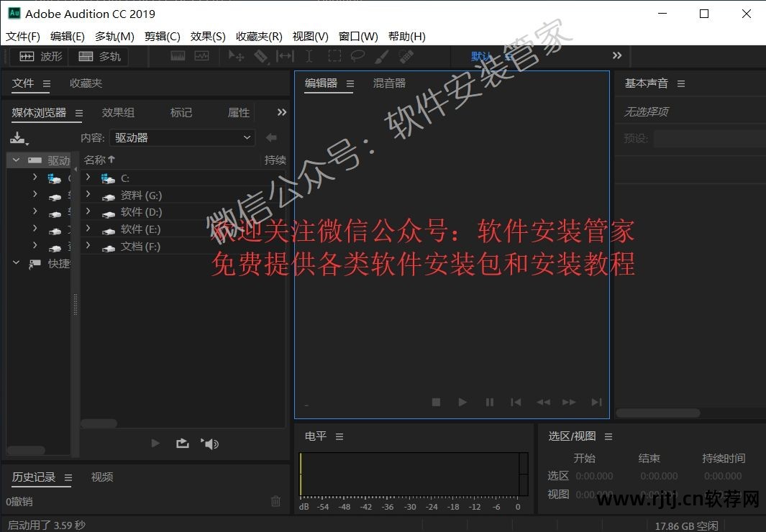Move playhead to previous marker
The image size is (766, 532).
(516, 402)
